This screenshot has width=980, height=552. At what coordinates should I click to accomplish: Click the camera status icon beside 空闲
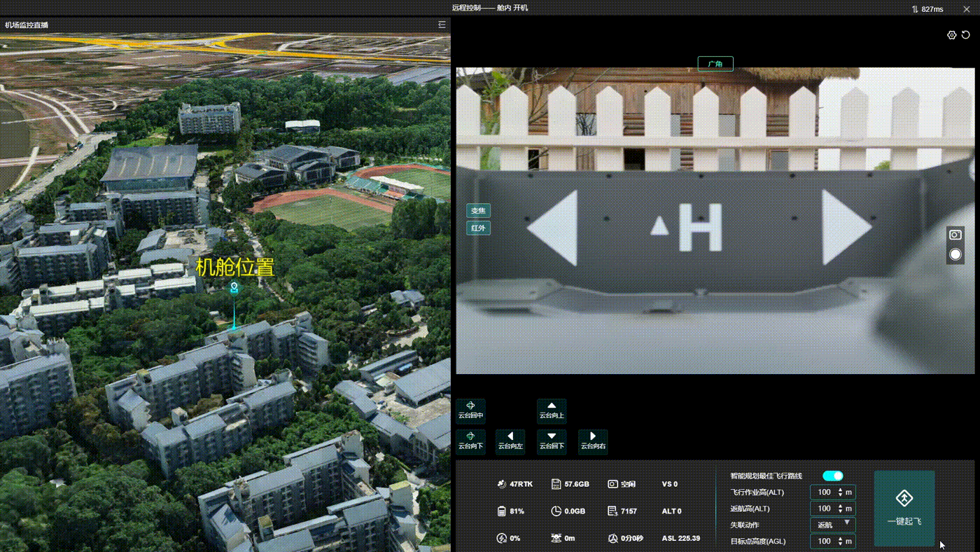pyautogui.click(x=612, y=484)
